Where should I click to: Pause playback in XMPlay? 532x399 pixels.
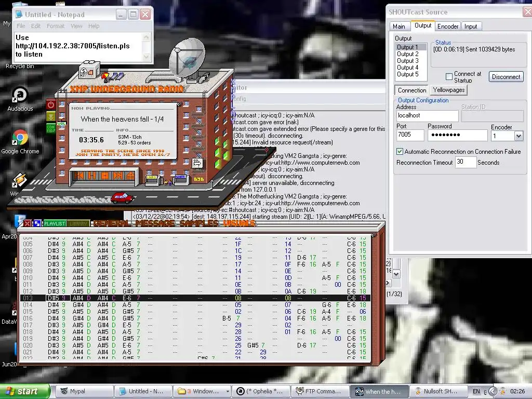[92, 176]
